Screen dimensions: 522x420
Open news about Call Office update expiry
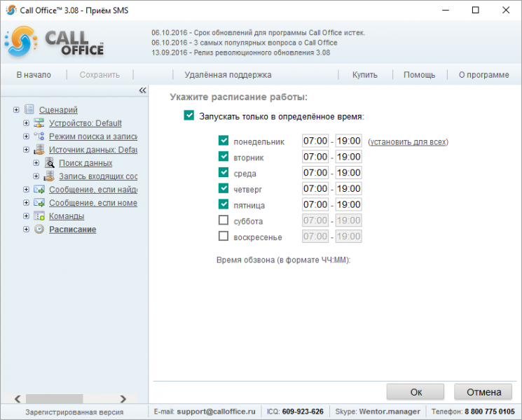pos(259,33)
